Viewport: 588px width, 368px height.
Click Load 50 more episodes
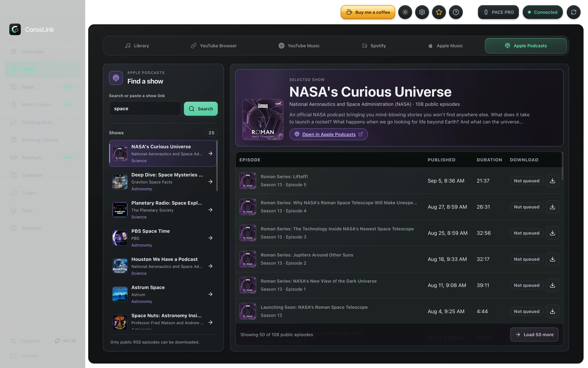(x=534, y=335)
